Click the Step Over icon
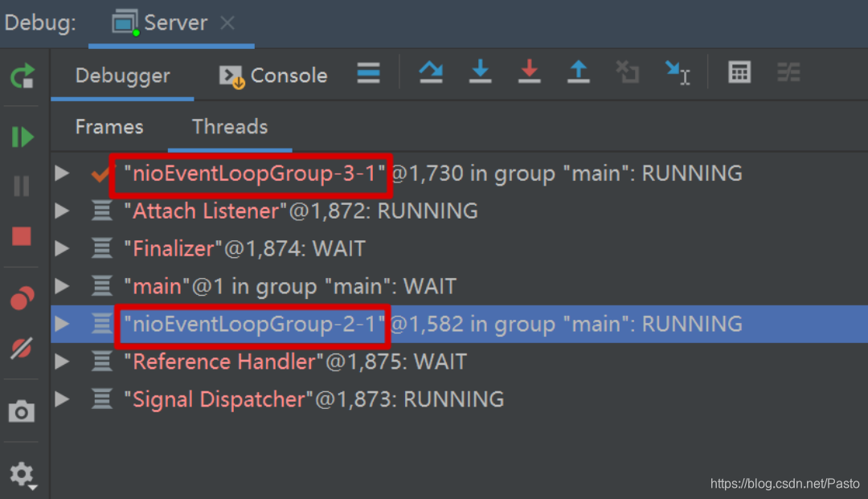 coord(431,72)
